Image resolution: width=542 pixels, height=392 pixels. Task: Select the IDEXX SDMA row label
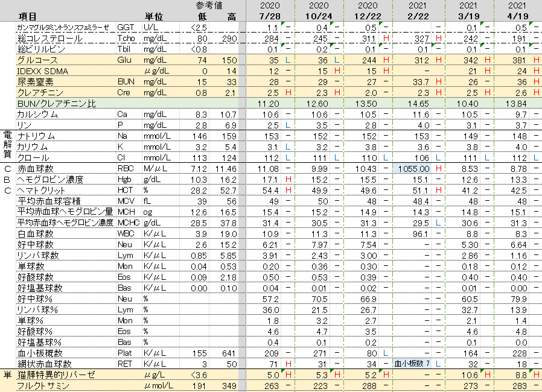coord(42,71)
